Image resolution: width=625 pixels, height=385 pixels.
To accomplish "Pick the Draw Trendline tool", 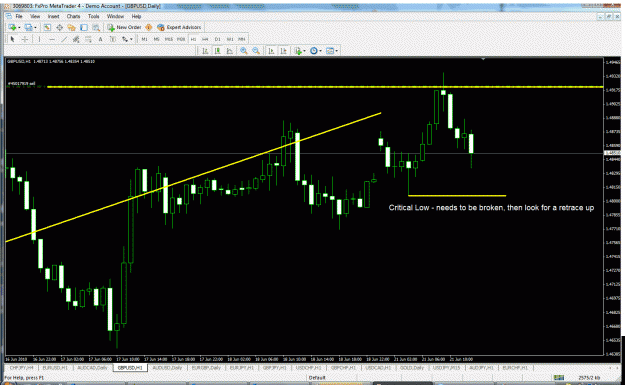I will coord(64,39).
